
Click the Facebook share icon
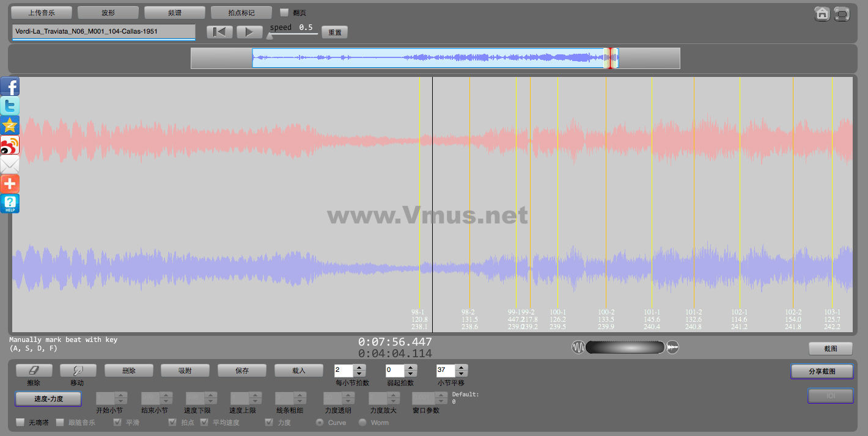click(x=10, y=87)
